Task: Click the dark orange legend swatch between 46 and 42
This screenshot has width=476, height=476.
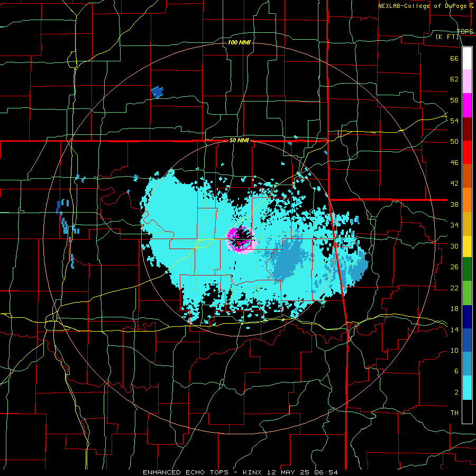Action: pyautogui.click(x=467, y=176)
